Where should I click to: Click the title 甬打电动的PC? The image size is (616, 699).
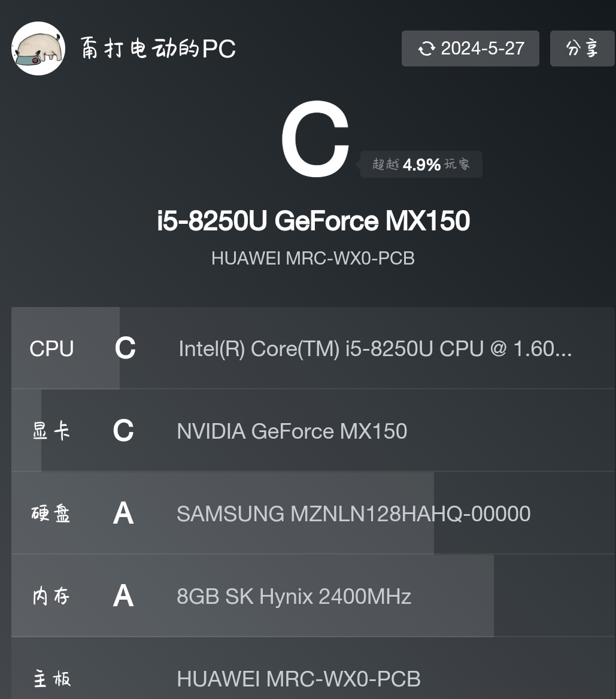159,48
